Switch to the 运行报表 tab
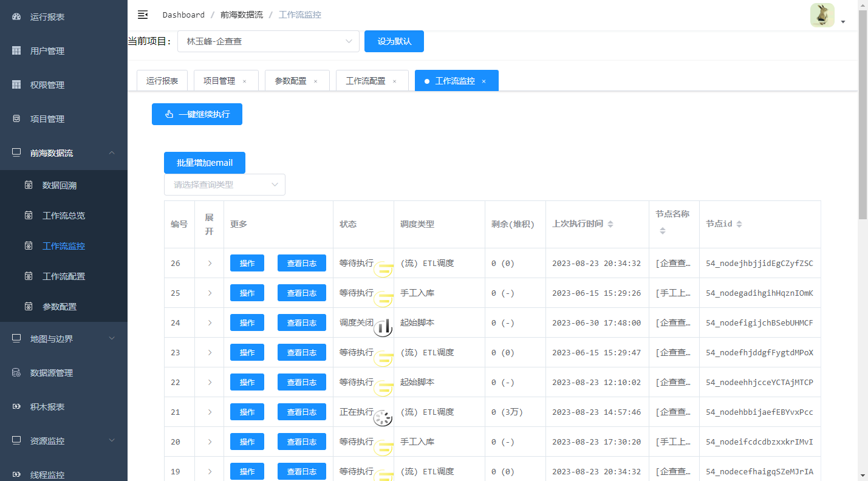Image resolution: width=868 pixels, height=481 pixels. (162, 81)
